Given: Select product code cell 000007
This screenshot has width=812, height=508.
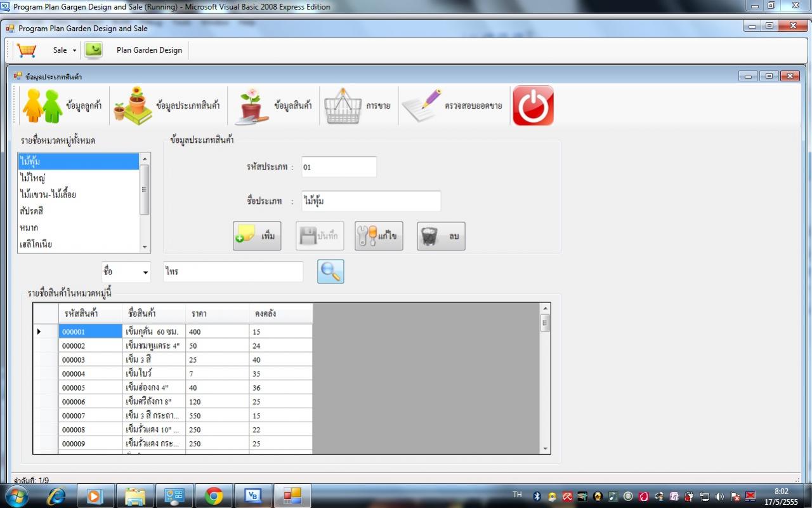Looking at the screenshot, I should (90, 415).
